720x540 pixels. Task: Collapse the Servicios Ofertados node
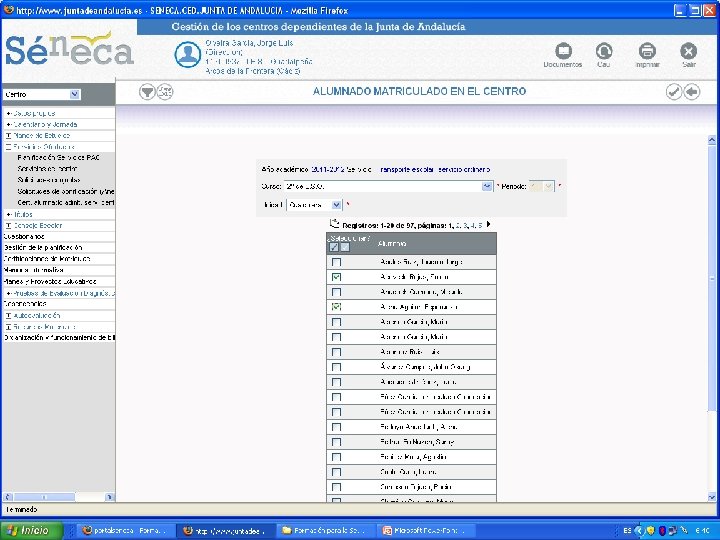[x=8, y=147]
